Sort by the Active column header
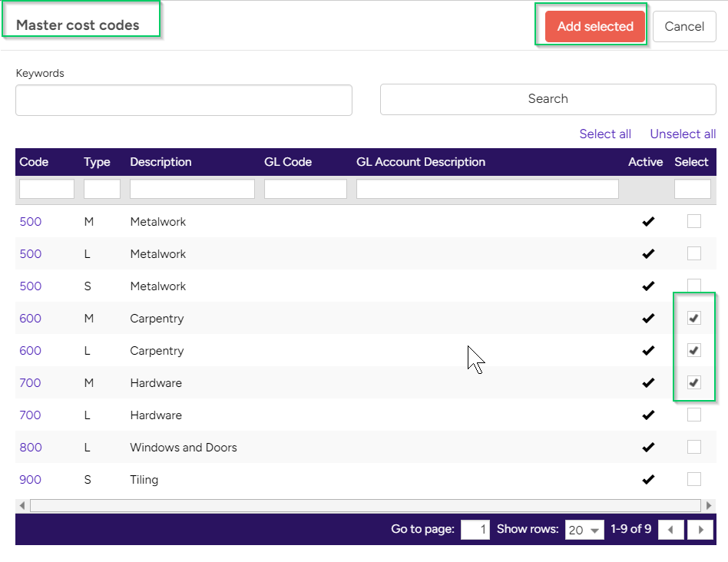Screen dimensions: 728x562 [x=645, y=162]
